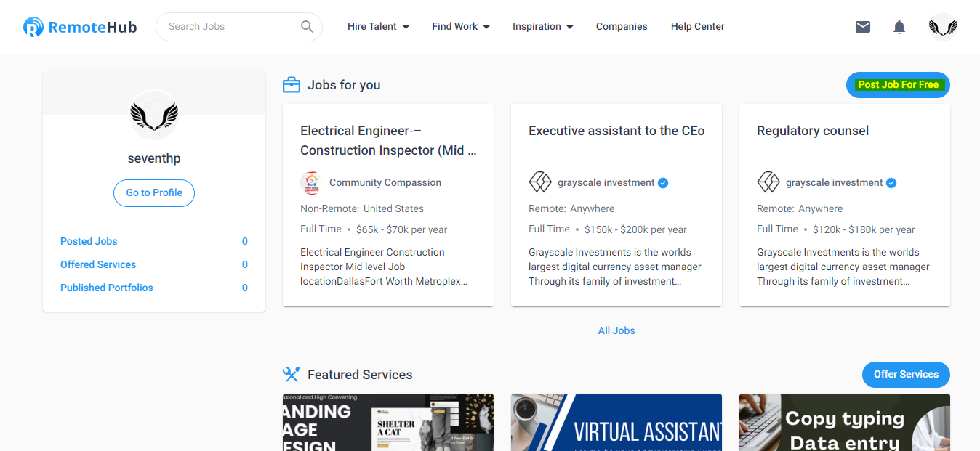
Task: Open the All Jobs link
Action: 616,330
